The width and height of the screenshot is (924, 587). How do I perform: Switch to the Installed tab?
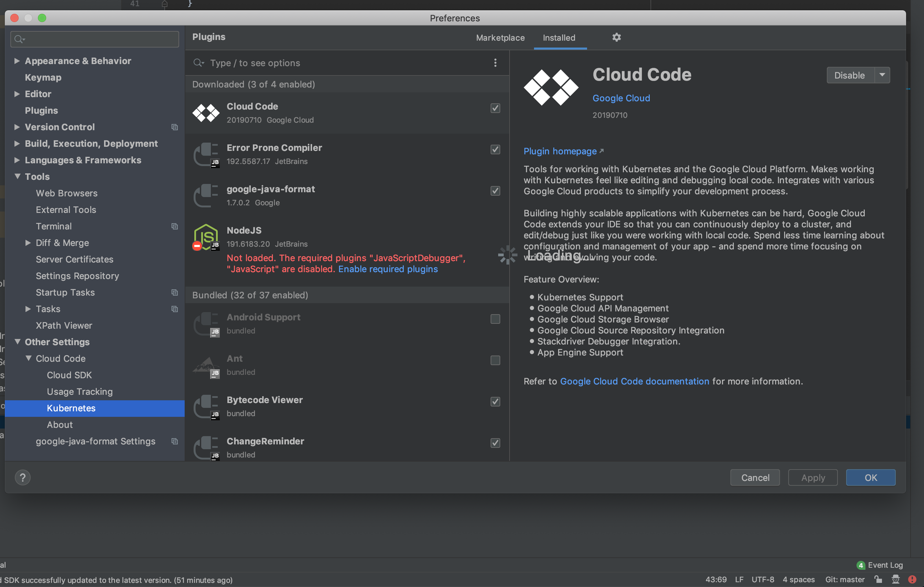click(559, 38)
